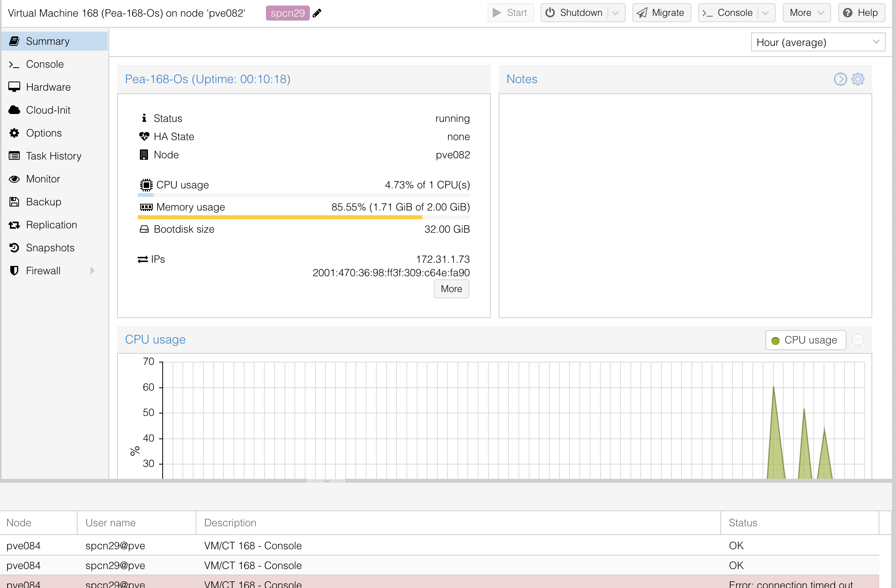This screenshot has width=896, height=588.
Task: Launch the Console from the top toolbar
Action: pyautogui.click(x=727, y=13)
